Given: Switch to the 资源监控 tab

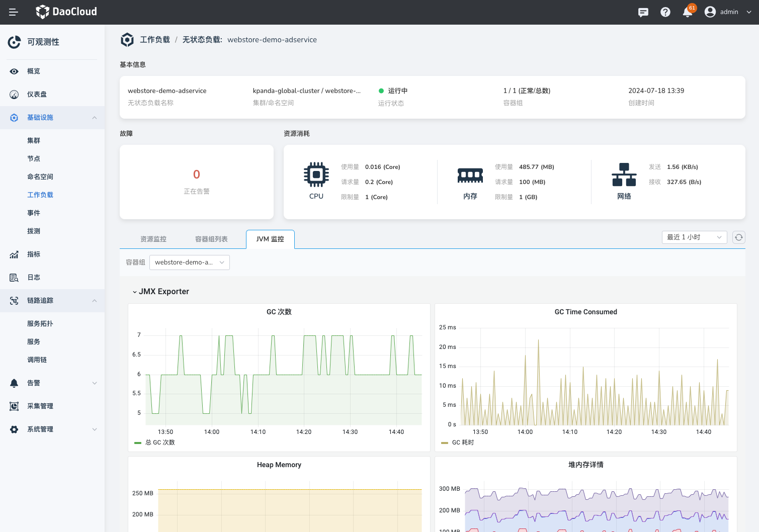Looking at the screenshot, I should [x=153, y=239].
